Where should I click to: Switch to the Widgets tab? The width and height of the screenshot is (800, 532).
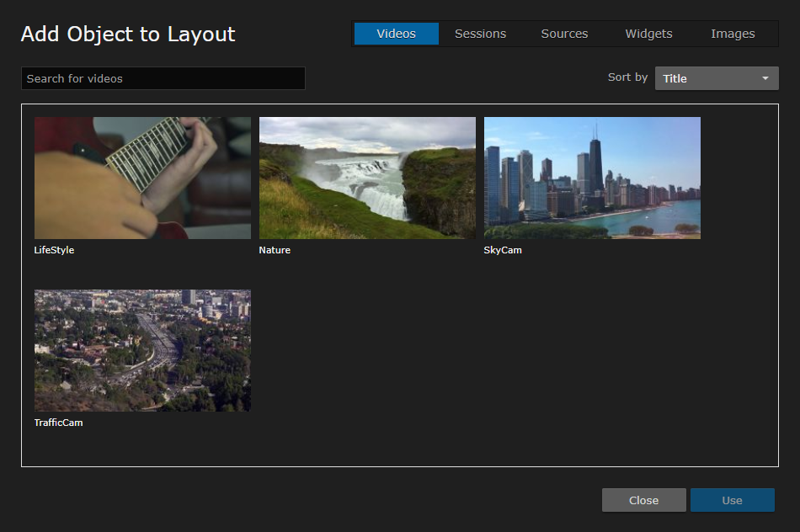pos(648,34)
